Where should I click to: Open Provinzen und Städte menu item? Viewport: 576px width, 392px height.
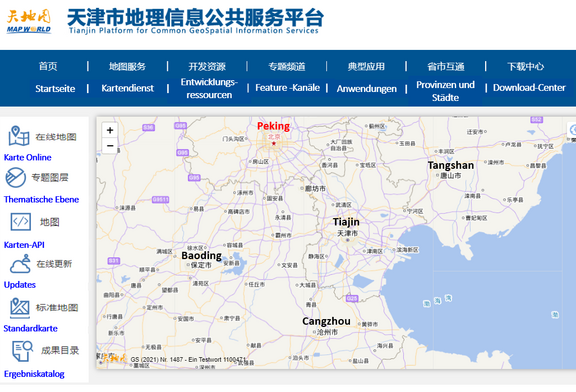point(445,91)
